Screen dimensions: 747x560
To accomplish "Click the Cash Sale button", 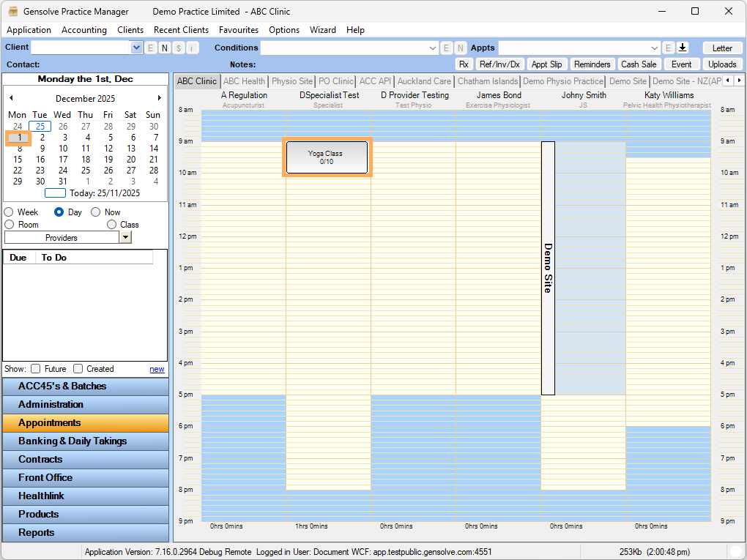I will coord(639,64).
